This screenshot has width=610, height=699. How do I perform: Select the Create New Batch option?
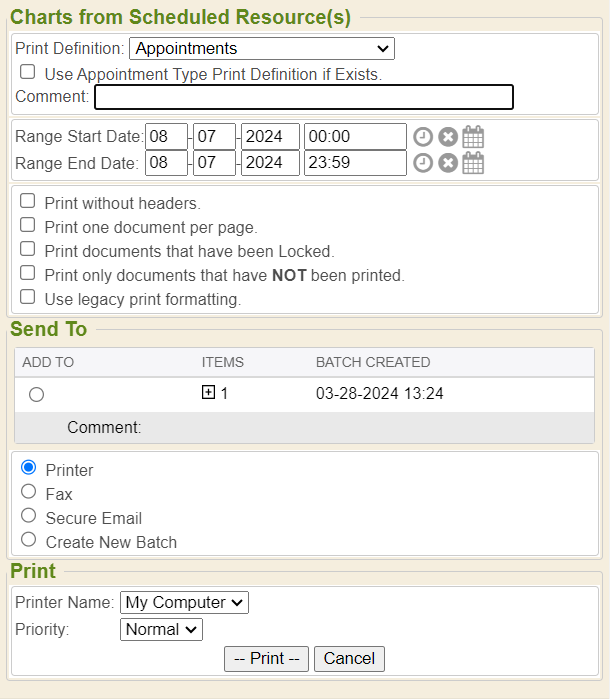(x=28, y=540)
